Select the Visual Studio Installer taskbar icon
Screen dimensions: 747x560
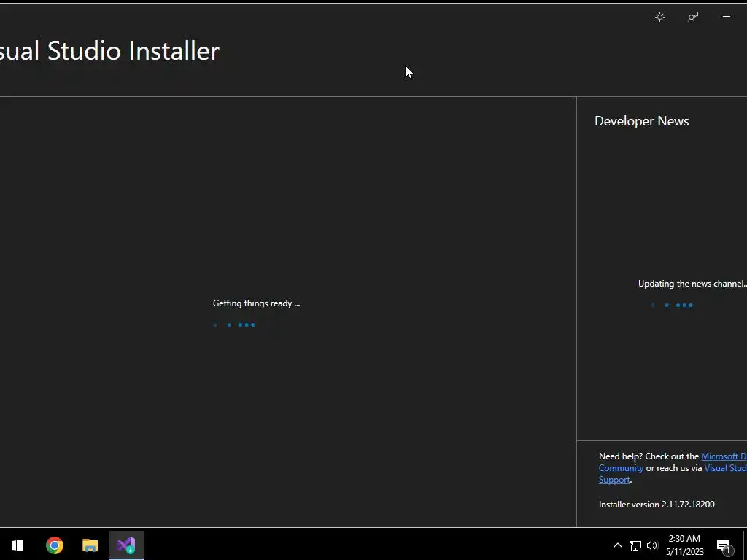pyautogui.click(x=126, y=545)
